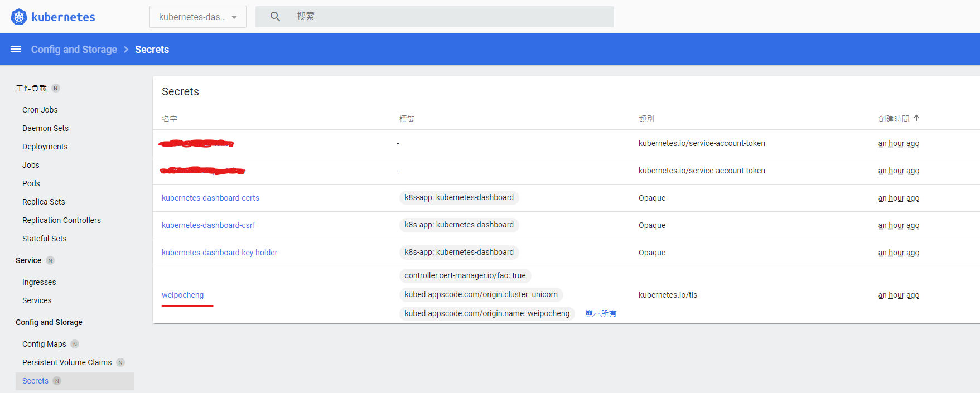Image resolution: width=980 pixels, height=393 pixels.
Task: Open the weipocheng secret
Action: tap(183, 295)
